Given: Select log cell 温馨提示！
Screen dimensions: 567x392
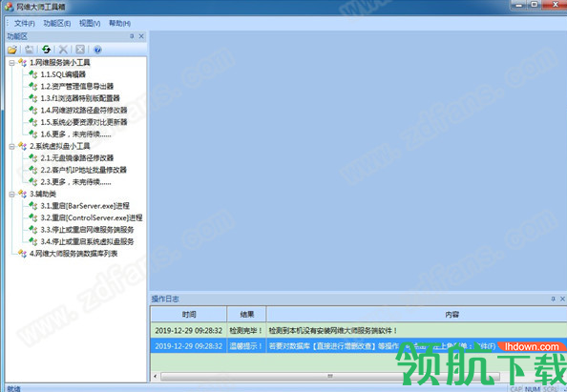Looking at the screenshot, I should point(246,346).
